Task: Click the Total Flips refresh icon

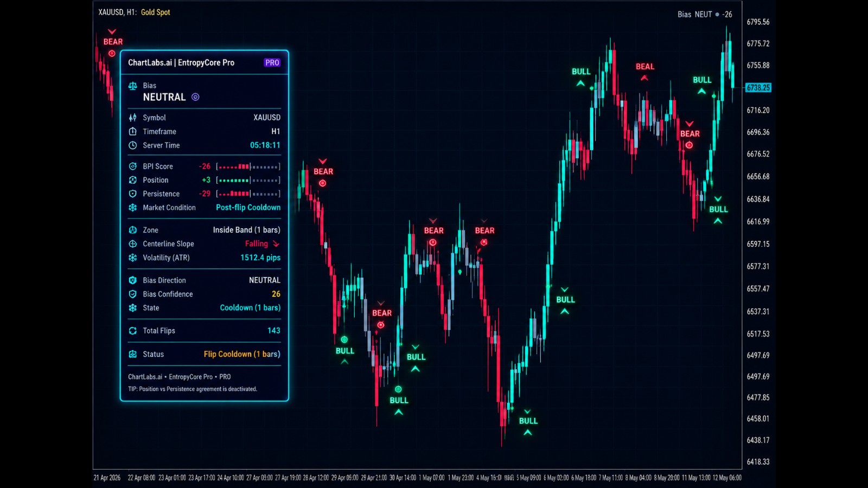Action: click(133, 331)
